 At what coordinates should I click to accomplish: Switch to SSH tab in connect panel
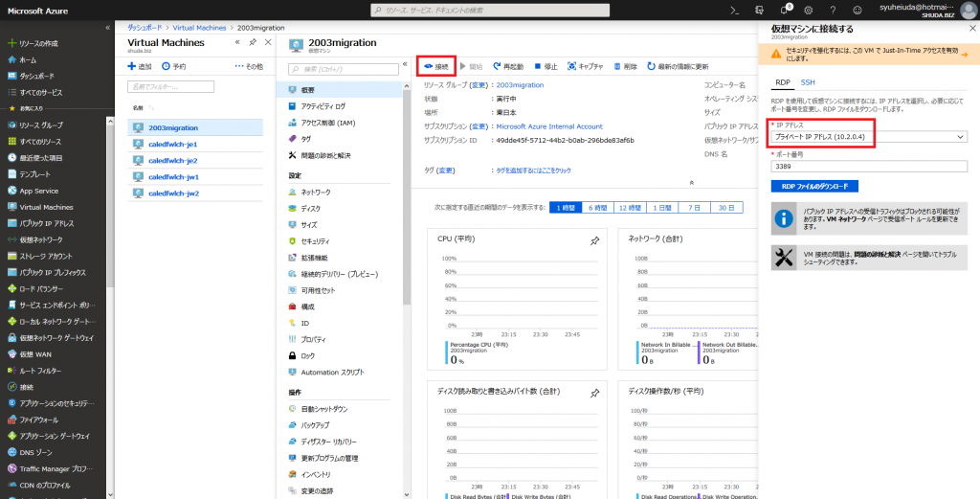tap(808, 82)
